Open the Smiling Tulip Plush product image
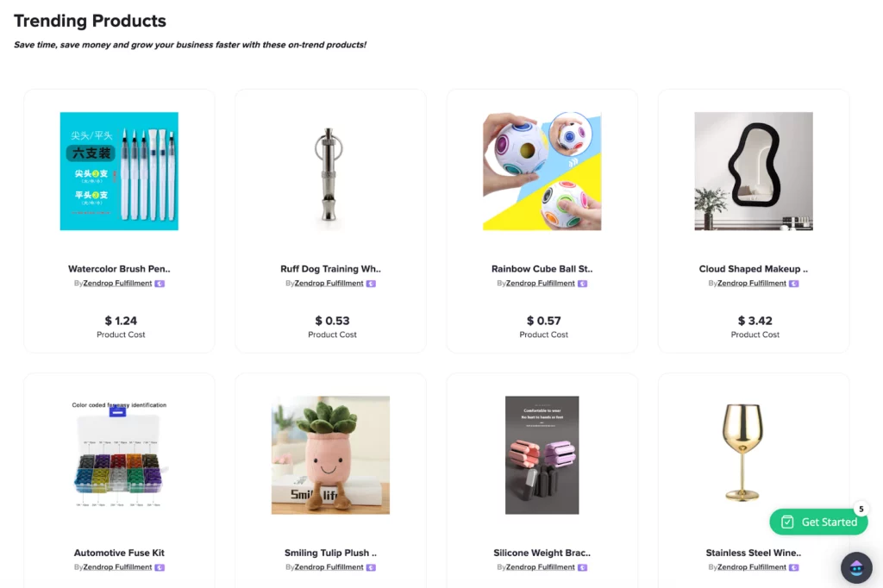The width and height of the screenshot is (883, 588). (330, 455)
